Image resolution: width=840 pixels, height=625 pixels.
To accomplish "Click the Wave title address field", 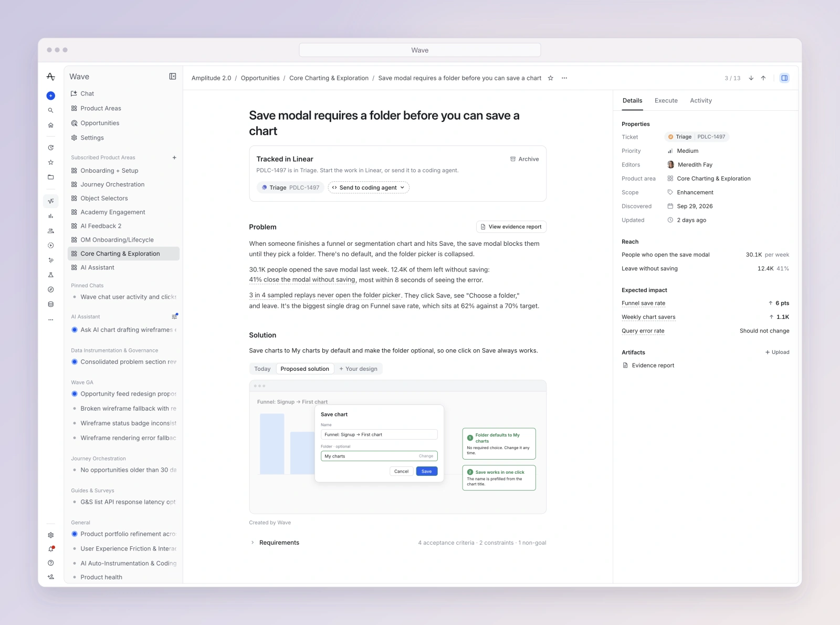I will point(419,50).
